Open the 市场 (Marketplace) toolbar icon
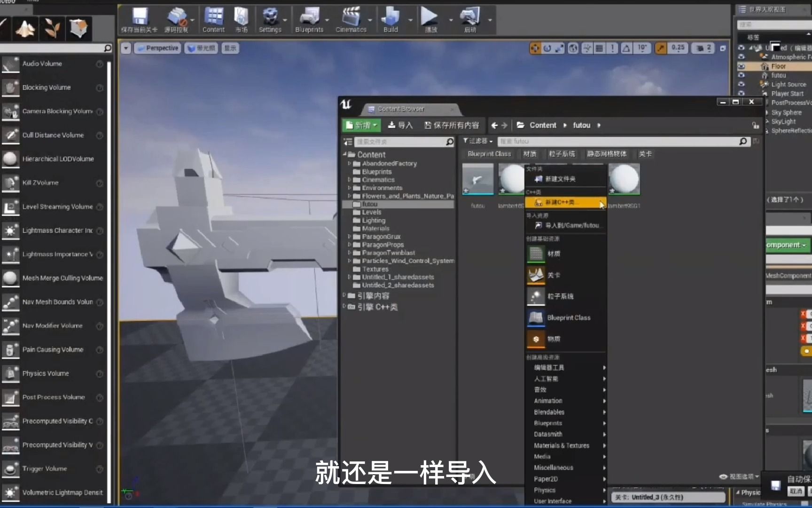812x508 pixels. pyautogui.click(x=241, y=20)
